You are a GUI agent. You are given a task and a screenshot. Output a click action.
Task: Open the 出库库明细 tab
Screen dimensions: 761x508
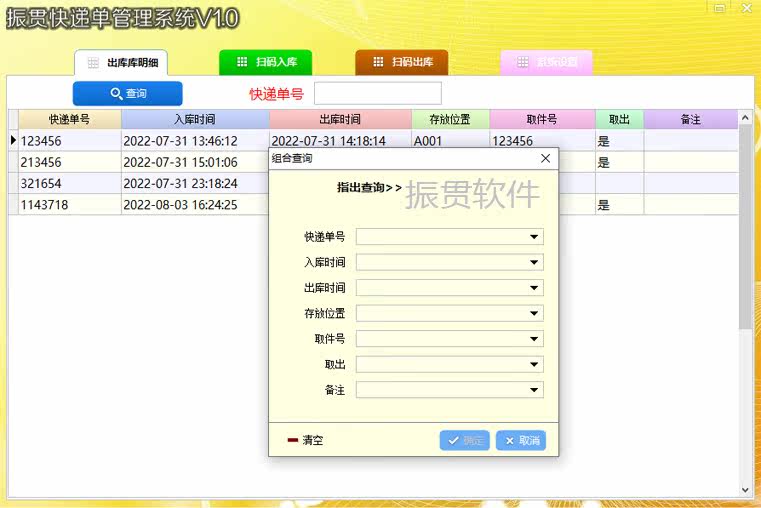(121, 63)
